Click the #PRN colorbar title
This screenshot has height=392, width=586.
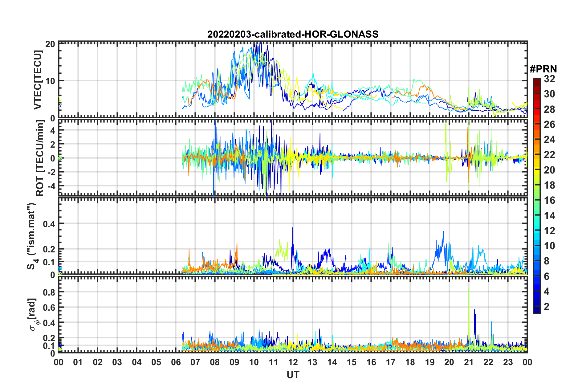(543, 69)
